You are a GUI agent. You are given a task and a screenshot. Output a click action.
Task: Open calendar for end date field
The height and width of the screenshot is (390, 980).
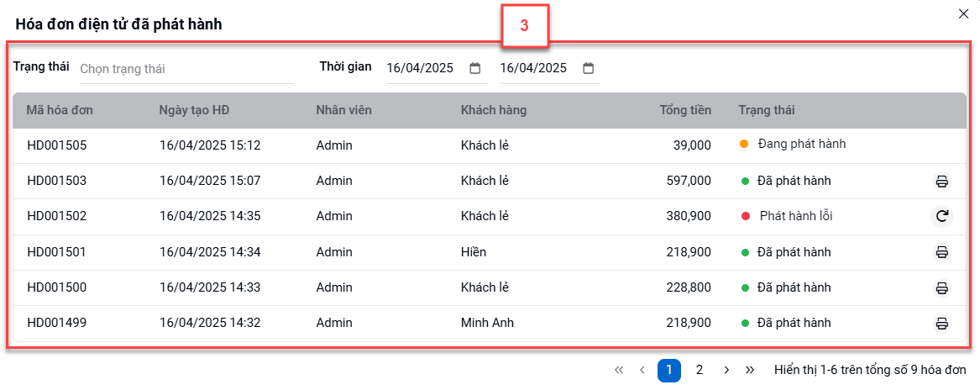point(588,67)
